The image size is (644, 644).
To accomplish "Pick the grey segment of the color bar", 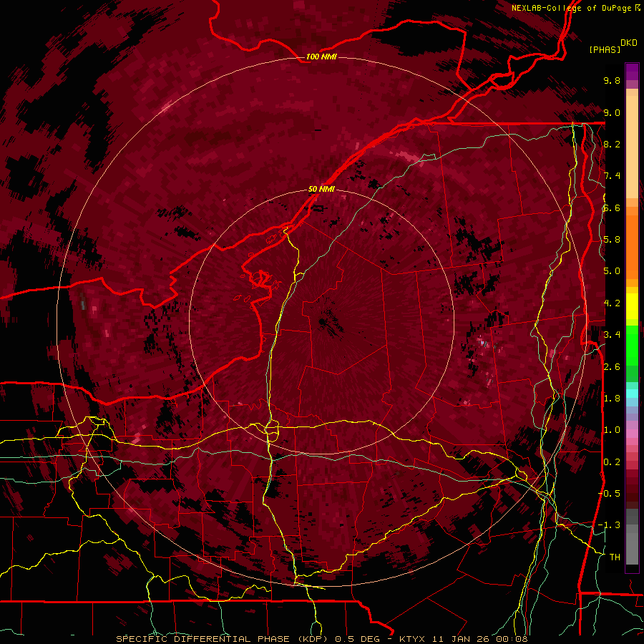I will point(632,538).
